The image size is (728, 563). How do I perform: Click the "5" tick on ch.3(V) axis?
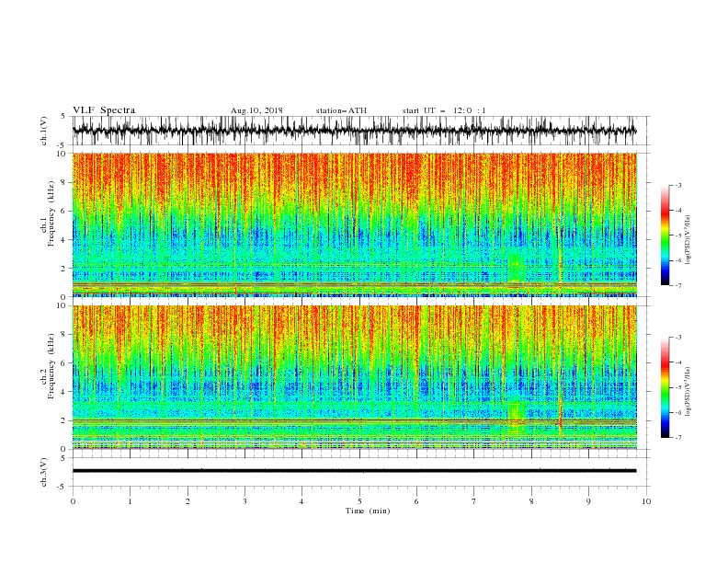(63, 457)
